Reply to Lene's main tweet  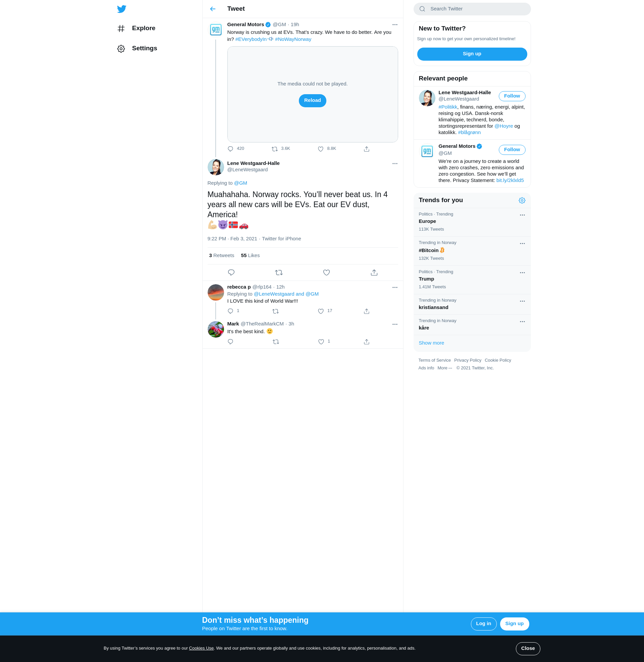[231, 273]
